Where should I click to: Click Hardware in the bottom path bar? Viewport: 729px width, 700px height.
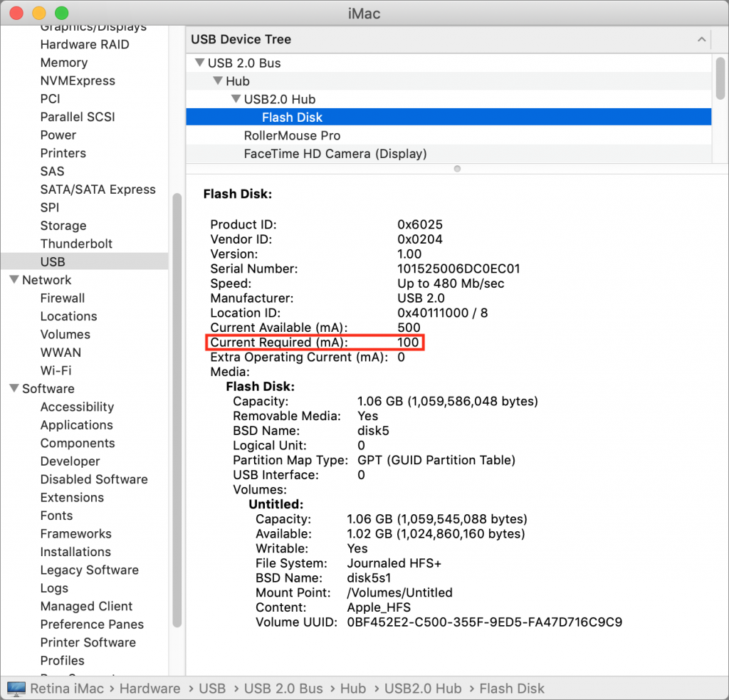tap(150, 689)
